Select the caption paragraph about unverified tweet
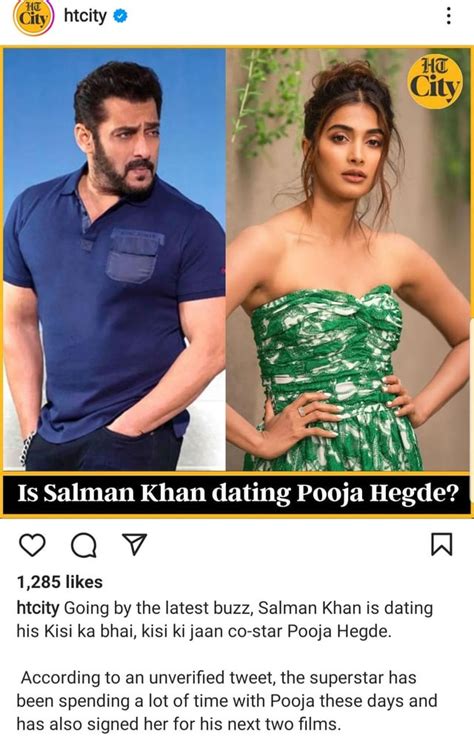This screenshot has width=474, height=748. [x=227, y=701]
